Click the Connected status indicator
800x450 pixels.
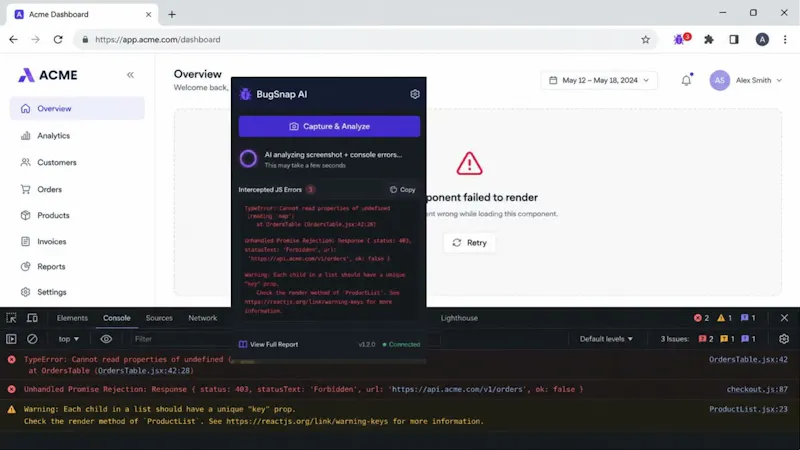point(402,344)
